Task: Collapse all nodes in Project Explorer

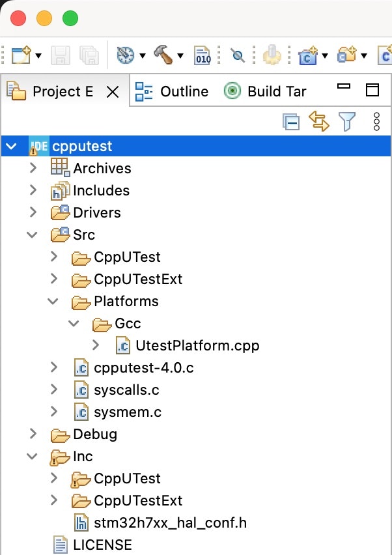Action: 290,121
